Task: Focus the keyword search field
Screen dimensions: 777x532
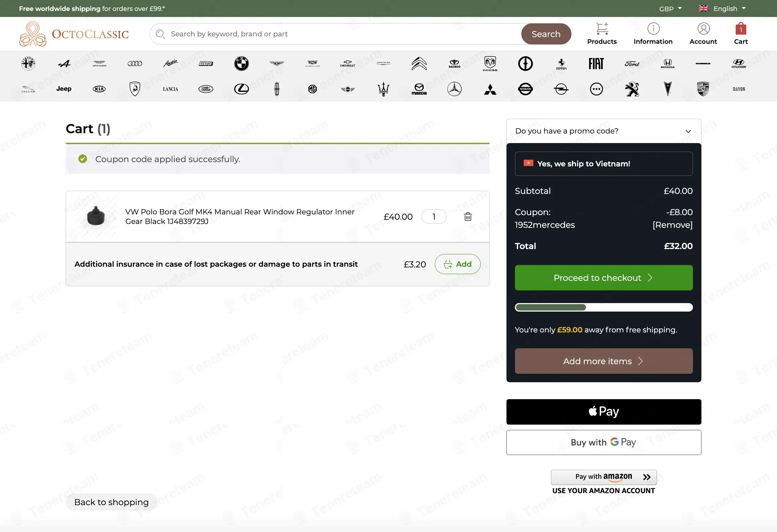Action: (336, 34)
